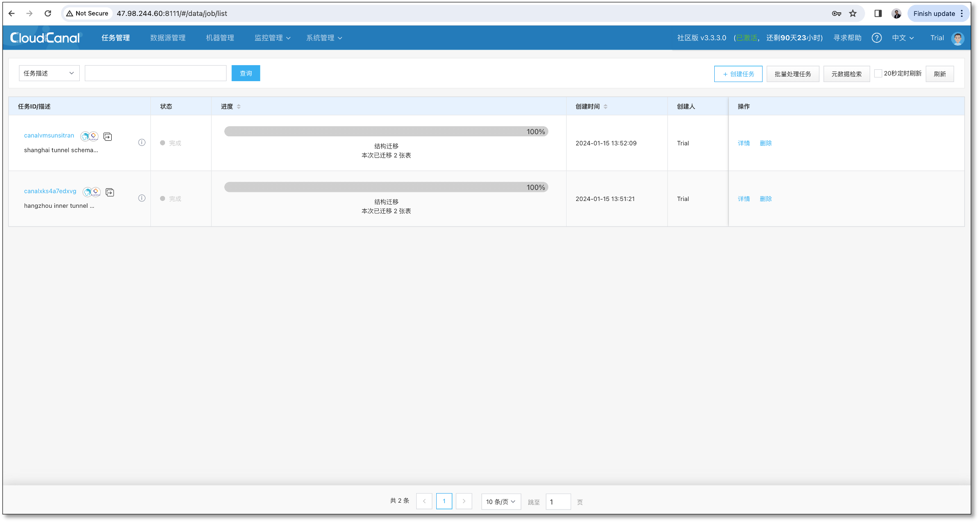The width and height of the screenshot is (980, 525).
Task: Open canalxks4a7edxvg task link
Action: [50, 191]
